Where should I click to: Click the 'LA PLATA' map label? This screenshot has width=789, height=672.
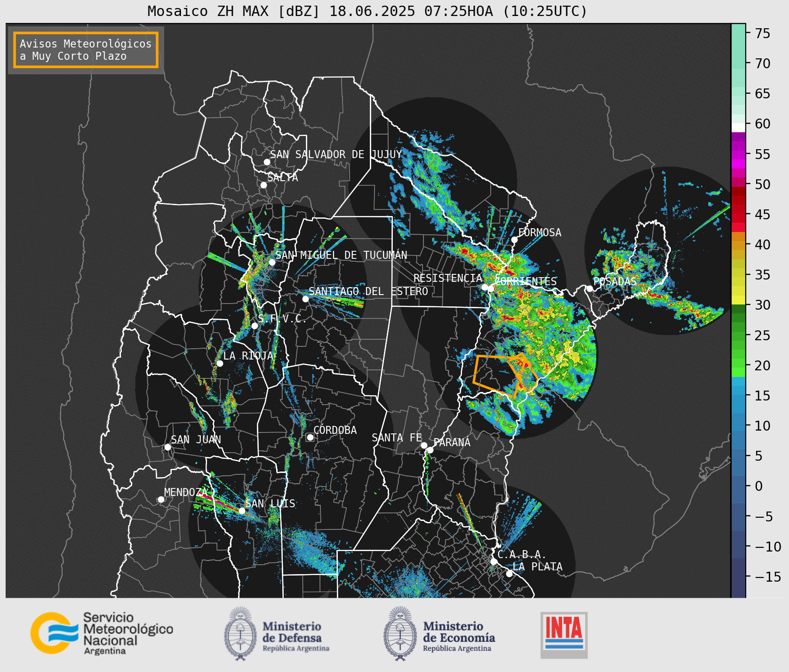pos(537,567)
